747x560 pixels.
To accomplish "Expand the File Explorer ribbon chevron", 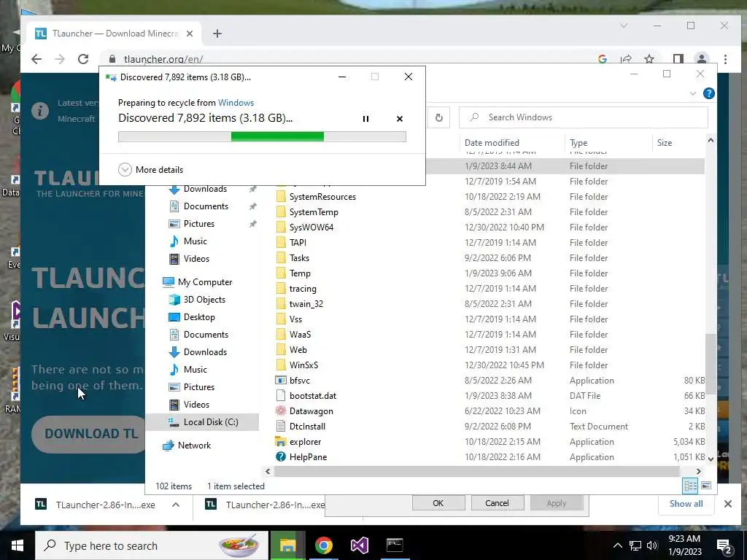I will click(693, 94).
